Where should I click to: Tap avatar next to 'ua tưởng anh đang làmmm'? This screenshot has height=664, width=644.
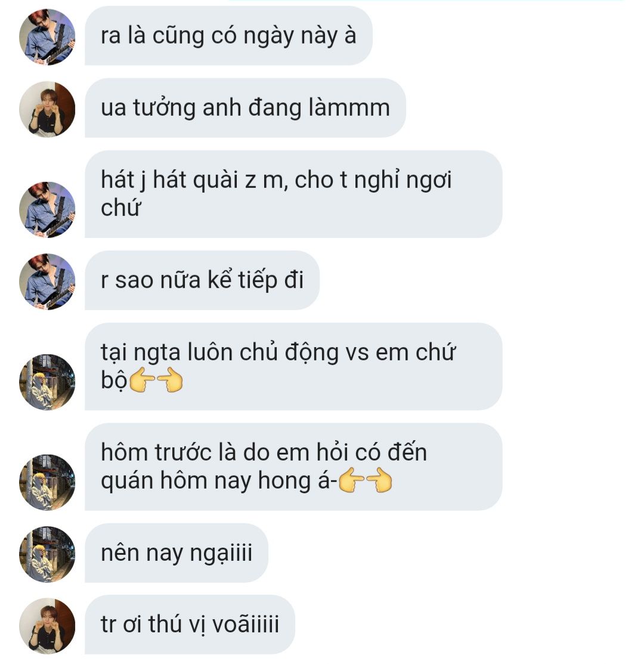47,109
